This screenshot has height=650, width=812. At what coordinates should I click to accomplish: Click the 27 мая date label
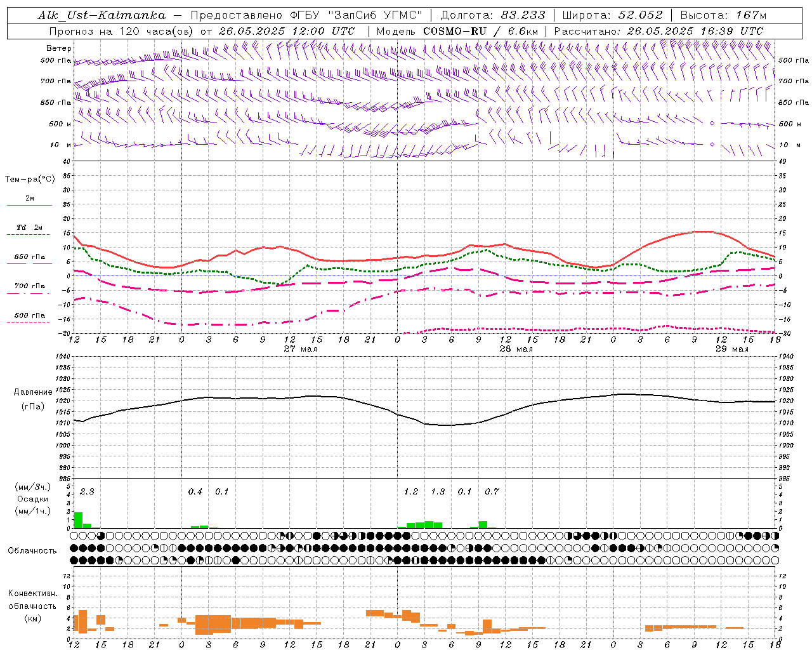point(300,348)
